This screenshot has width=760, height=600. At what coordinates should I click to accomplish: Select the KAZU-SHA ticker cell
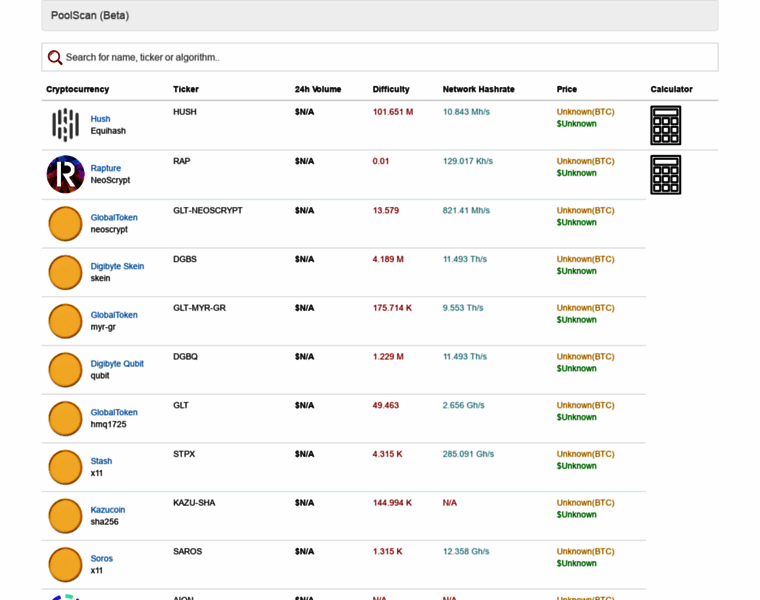[x=194, y=503]
